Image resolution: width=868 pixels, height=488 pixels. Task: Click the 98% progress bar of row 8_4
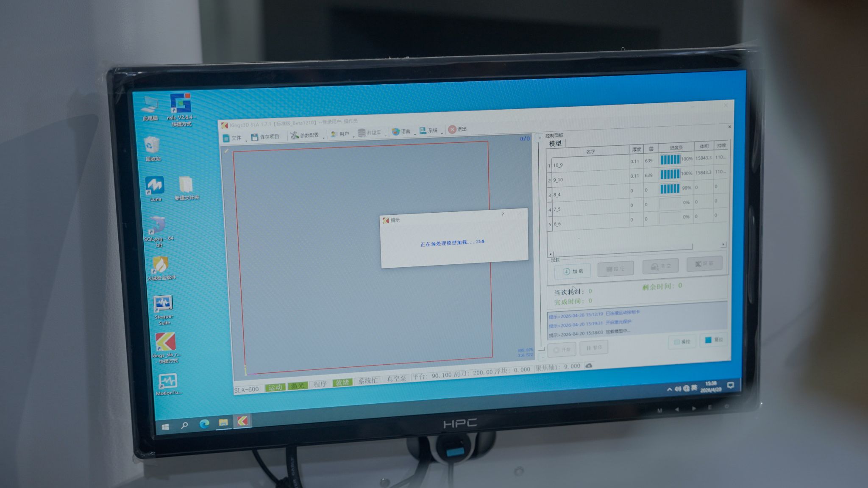[670, 189]
